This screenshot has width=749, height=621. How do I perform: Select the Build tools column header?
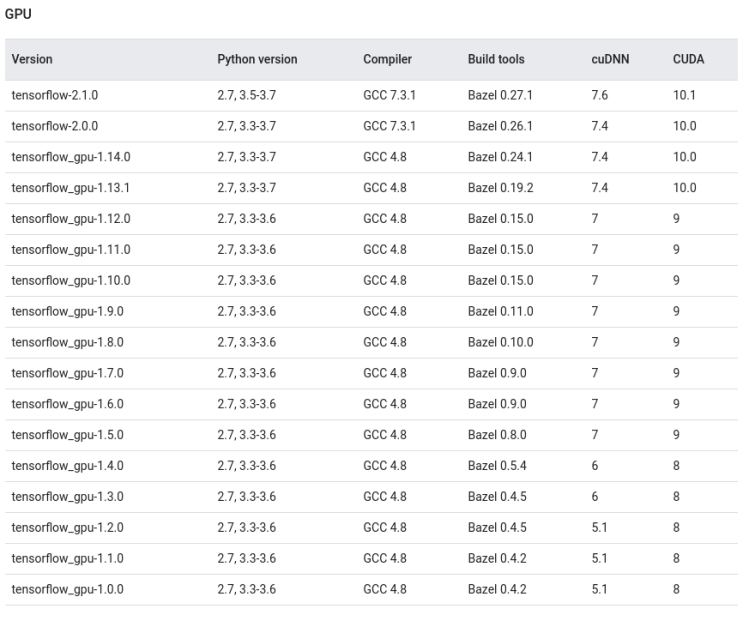tap(496, 59)
